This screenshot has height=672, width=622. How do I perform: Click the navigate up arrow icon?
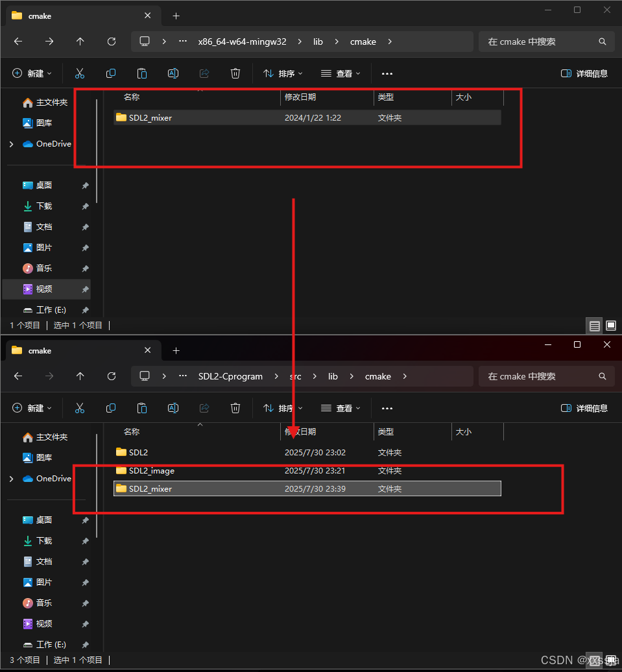(x=80, y=42)
